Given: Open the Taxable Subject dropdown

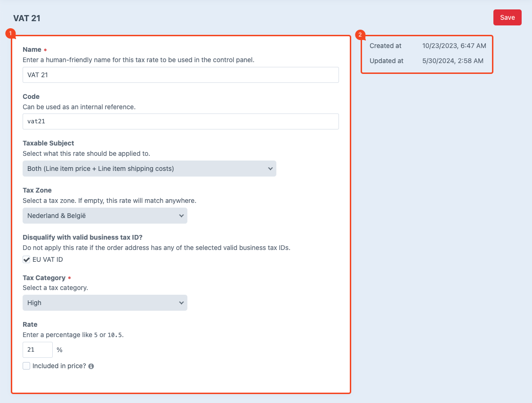Looking at the screenshot, I should pyautogui.click(x=149, y=169).
